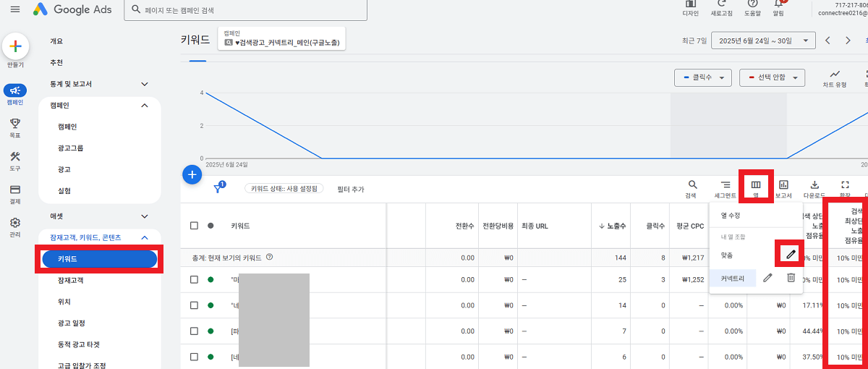Go to previous date range arrow
The height and width of the screenshot is (369, 868).
pyautogui.click(x=828, y=41)
